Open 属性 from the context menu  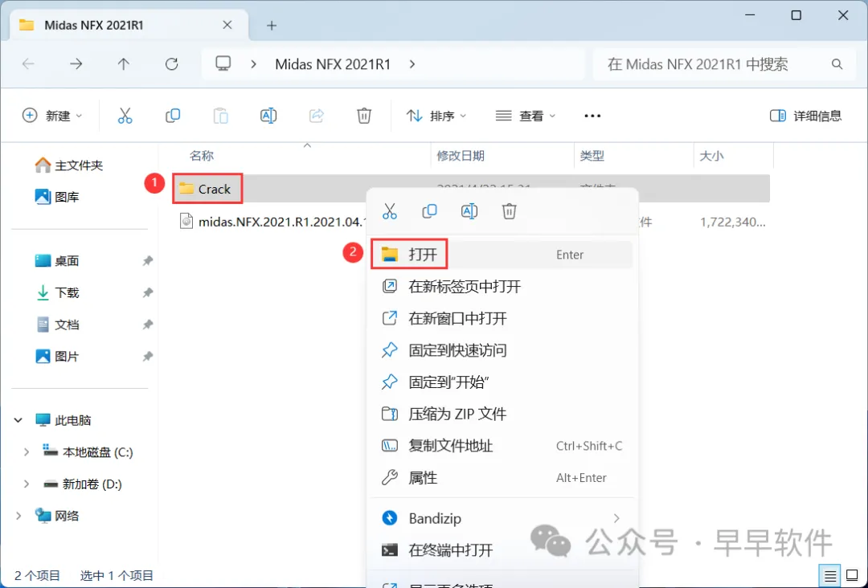[502, 477]
